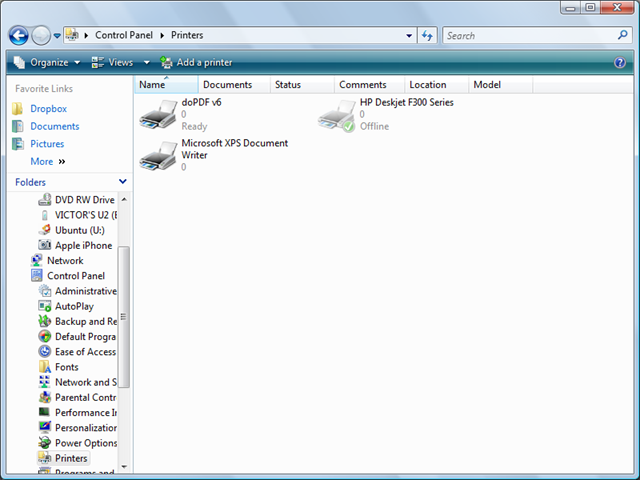The image size is (640, 480).
Task: Sort by the Model column header
Action: coord(500,84)
